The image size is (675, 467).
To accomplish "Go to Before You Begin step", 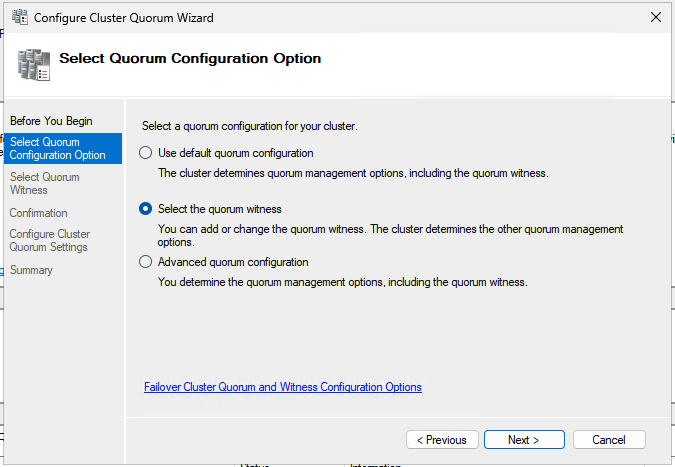I will 50,121.
